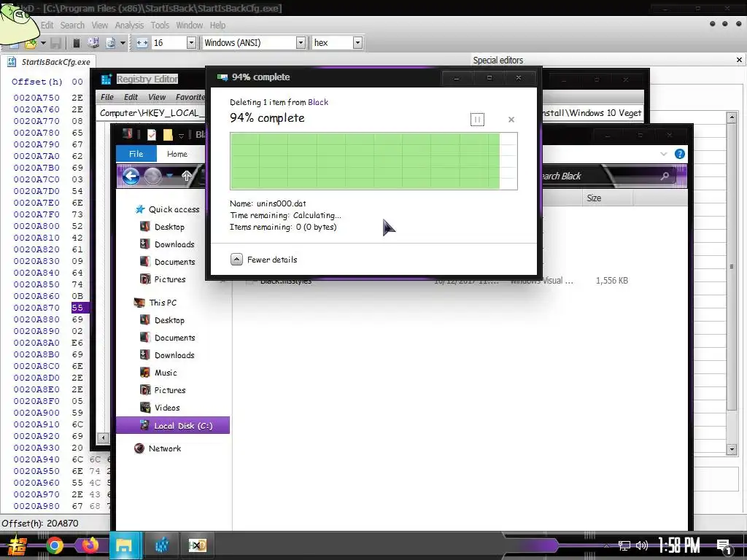Open the Explorer File tab
The image size is (747, 560).
(x=136, y=154)
